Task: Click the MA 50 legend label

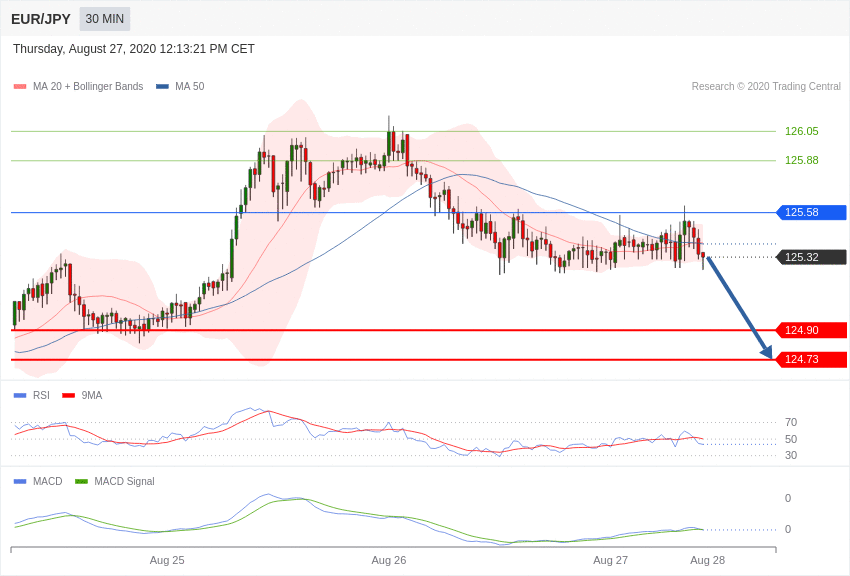Action: [190, 86]
